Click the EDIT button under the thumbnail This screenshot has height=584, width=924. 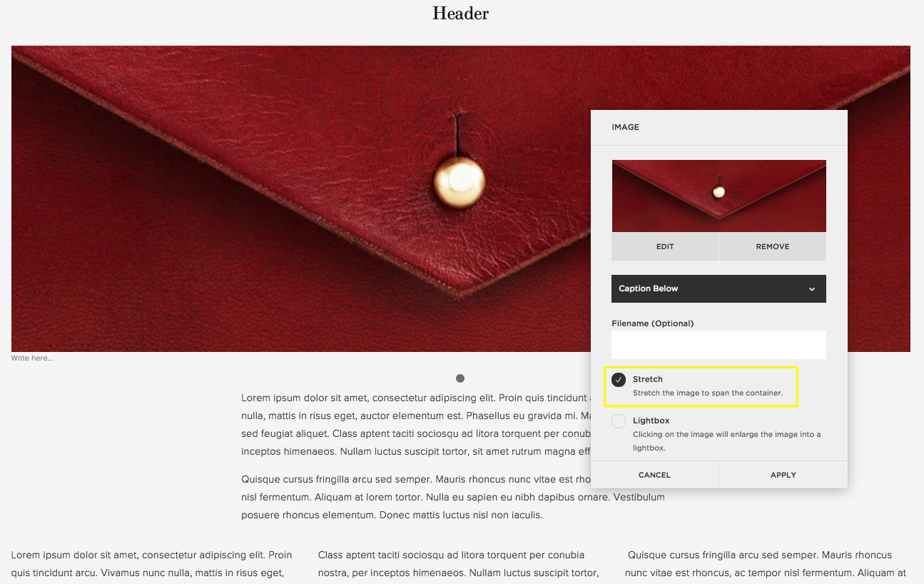pos(665,246)
